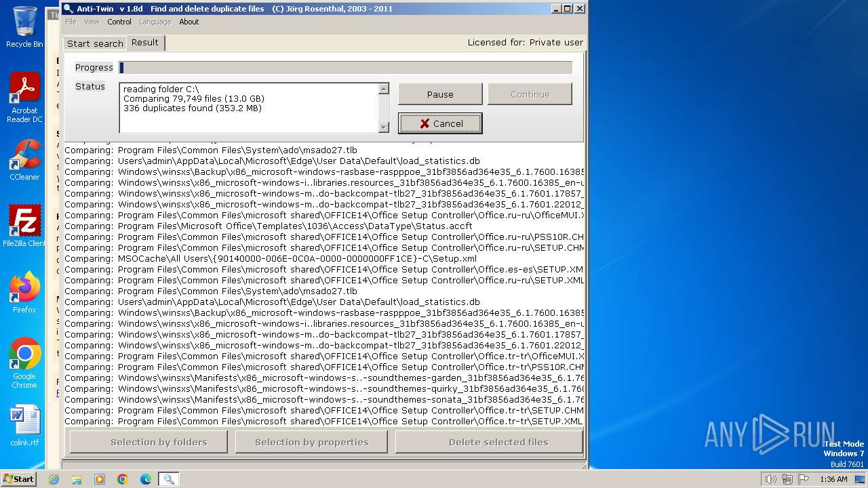Select the Office.tr-tr PSS10R.CHM log line

pyautogui.click(x=324, y=367)
